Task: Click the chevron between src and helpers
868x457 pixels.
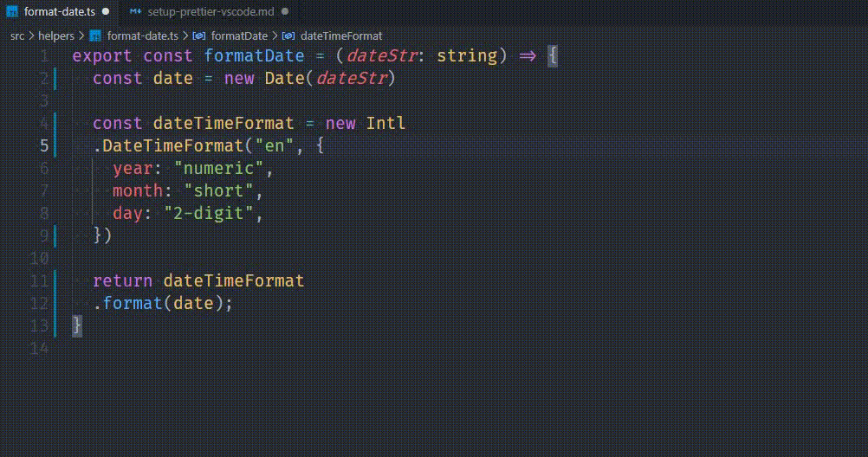Action: pos(31,36)
